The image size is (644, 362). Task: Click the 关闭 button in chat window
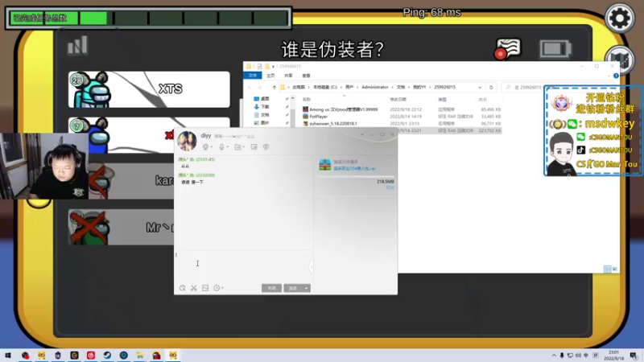point(271,288)
